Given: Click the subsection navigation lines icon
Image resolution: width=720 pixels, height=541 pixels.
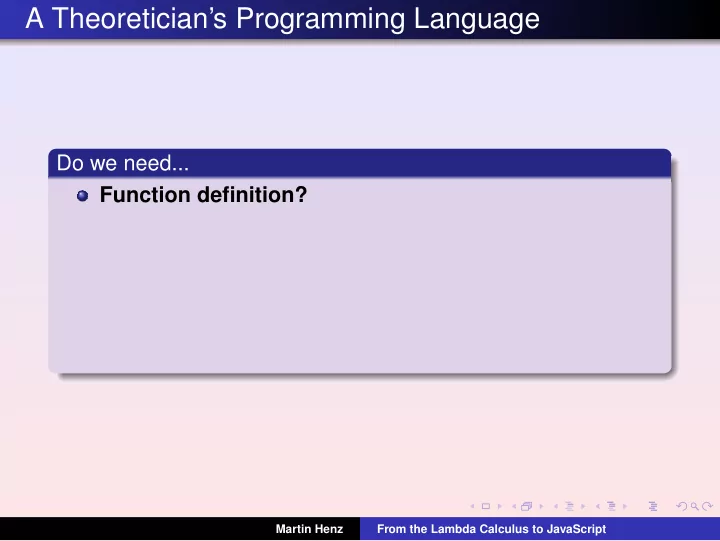Looking at the screenshot, I should coord(569,506).
